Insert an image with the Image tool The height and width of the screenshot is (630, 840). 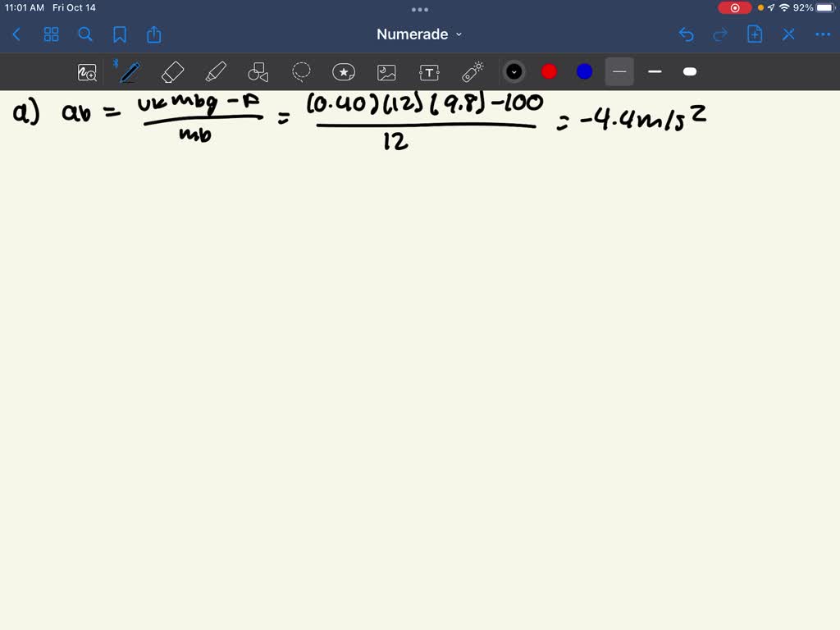coord(386,71)
